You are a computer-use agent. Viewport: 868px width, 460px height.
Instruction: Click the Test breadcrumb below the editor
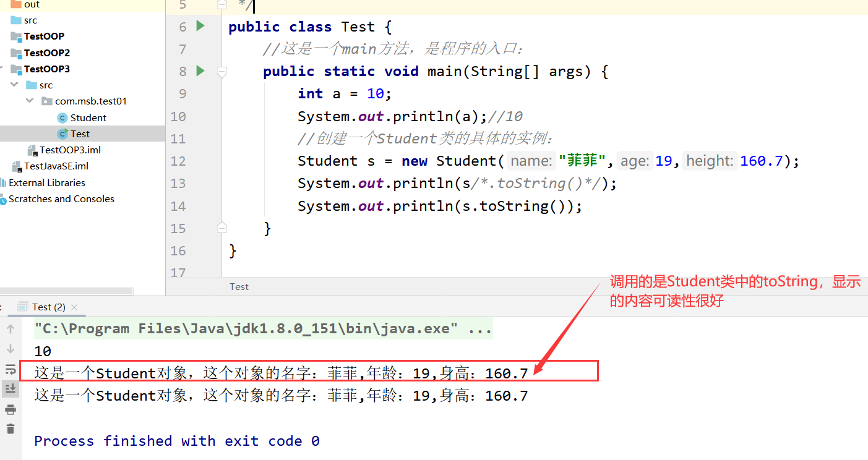(239, 286)
